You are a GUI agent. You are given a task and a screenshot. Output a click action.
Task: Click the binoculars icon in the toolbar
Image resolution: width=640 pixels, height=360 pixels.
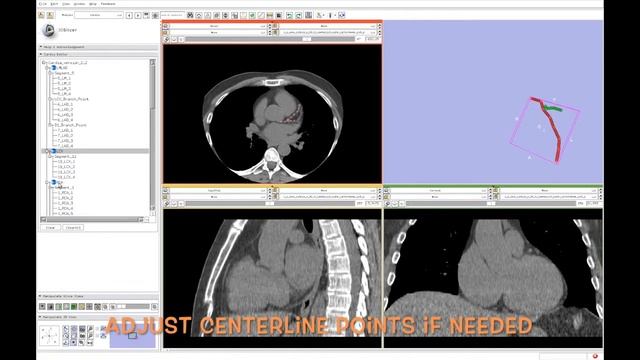pos(190,15)
